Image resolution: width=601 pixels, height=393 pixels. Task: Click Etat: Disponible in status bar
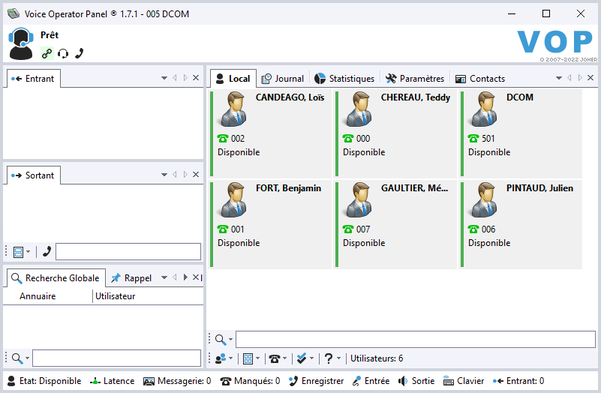44,381
